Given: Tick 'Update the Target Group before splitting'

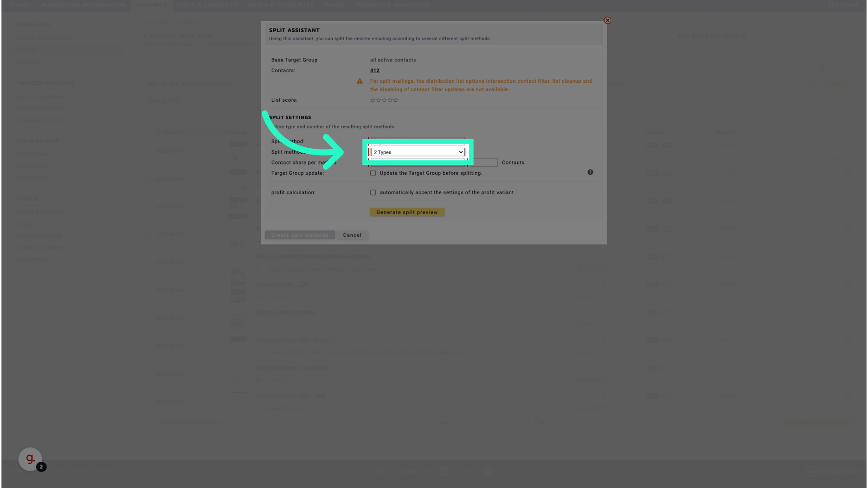Looking at the screenshot, I should coord(373,173).
